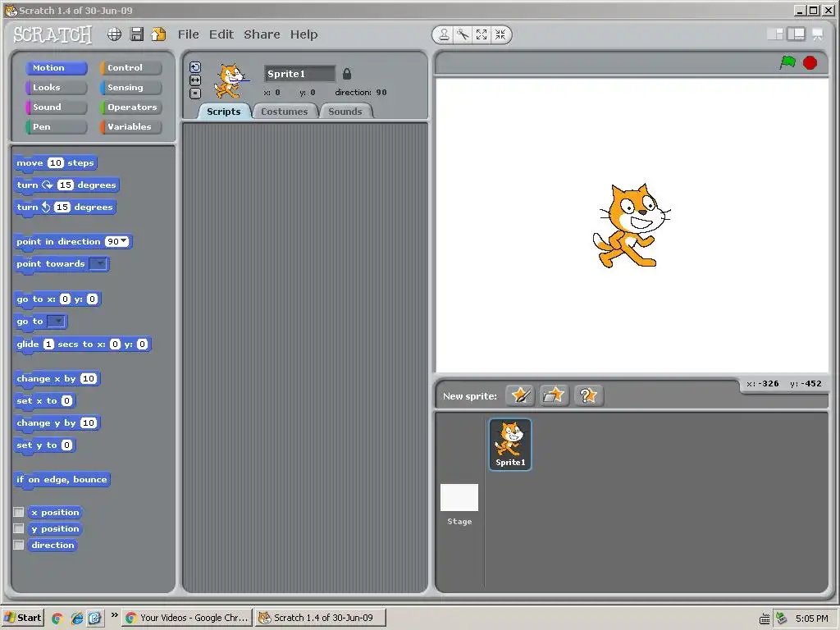Open the Windows Start menu

[x=22, y=618]
